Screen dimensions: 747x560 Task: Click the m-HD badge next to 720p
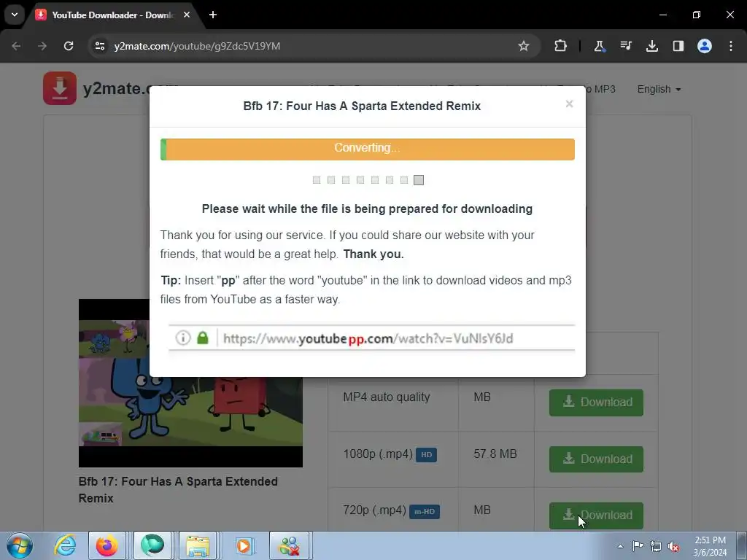tap(424, 511)
